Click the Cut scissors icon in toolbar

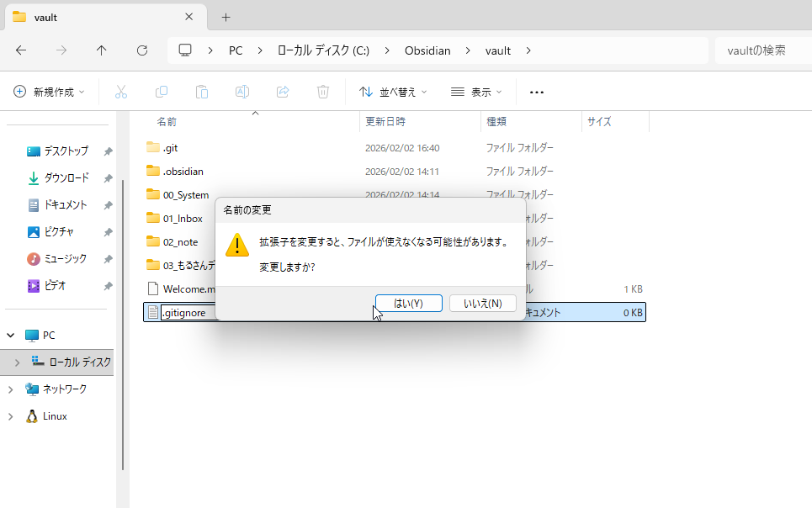[121, 92]
